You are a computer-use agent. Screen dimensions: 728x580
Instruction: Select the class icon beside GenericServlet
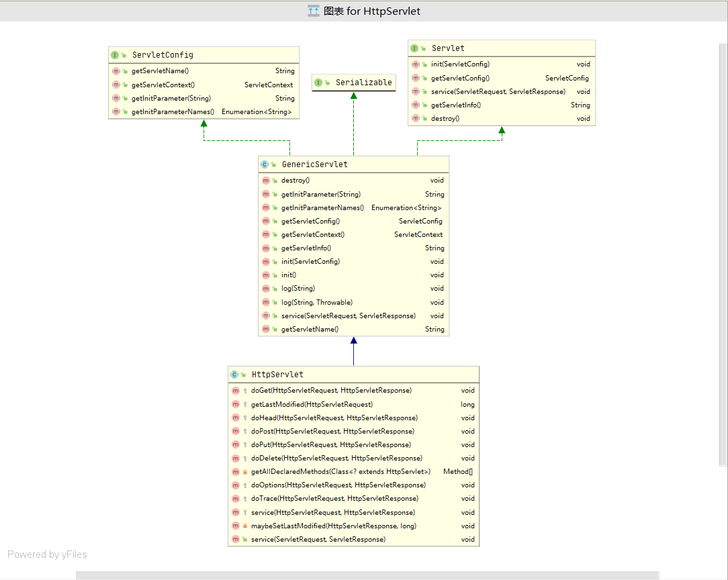(x=265, y=164)
